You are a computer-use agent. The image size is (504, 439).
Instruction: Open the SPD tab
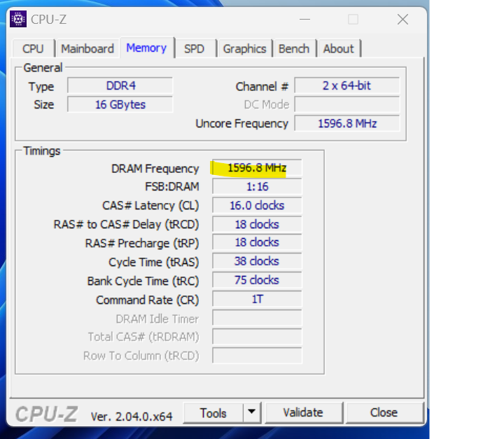[x=194, y=49]
